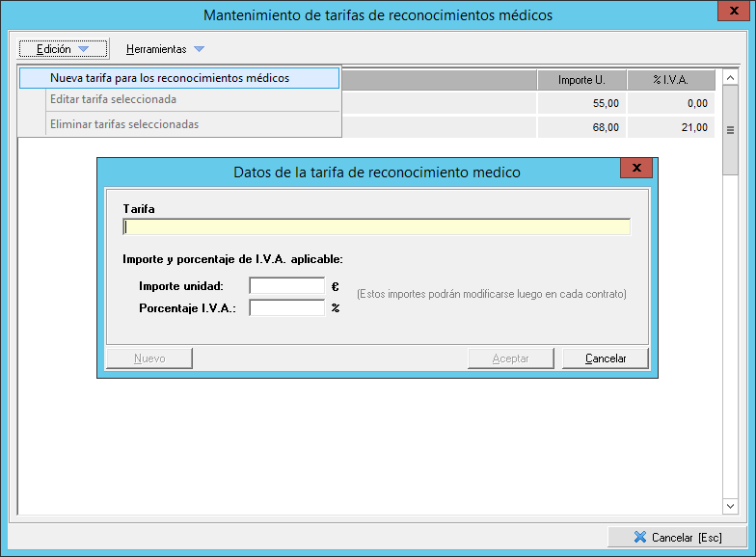Viewport: 756px width, 557px height.
Task: Focus the Tarifa name text field
Action: click(x=376, y=227)
